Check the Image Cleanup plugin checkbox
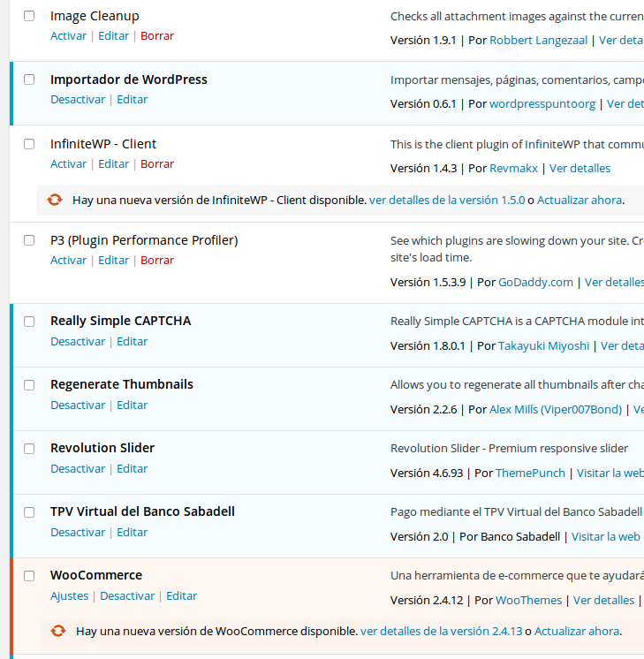The image size is (644, 659). click(x=29, y=16)
